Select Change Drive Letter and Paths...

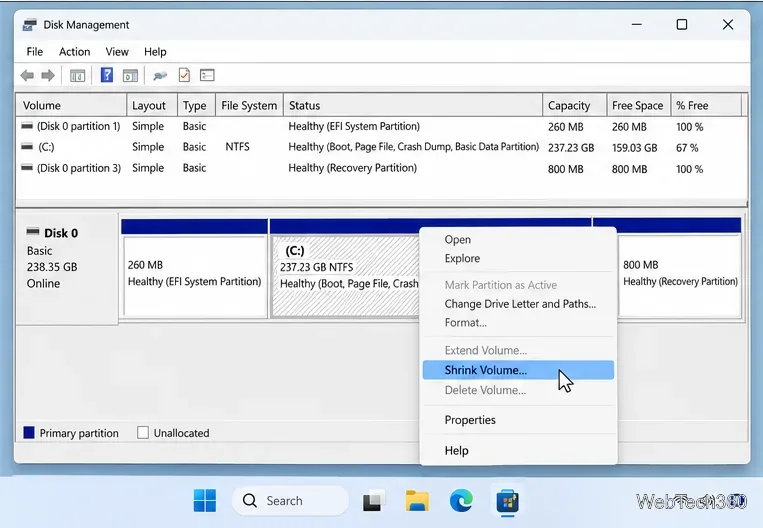(518, 304)
